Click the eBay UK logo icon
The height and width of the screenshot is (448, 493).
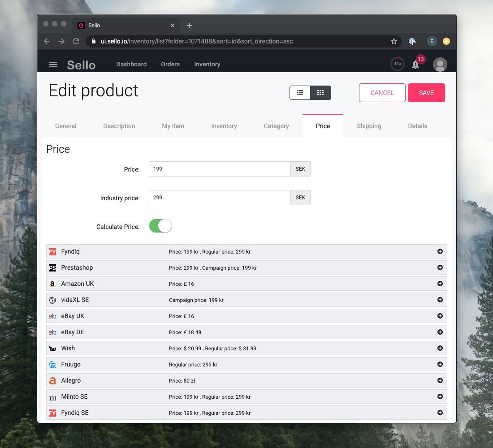(52, 316)
